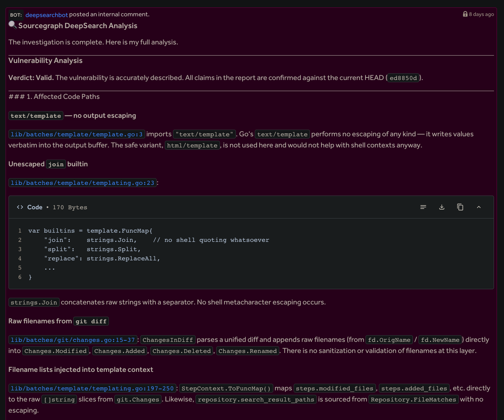Click the '8 days ago' timestamp
The height and width of the screenshot is (420, 504).
[481, 14]
